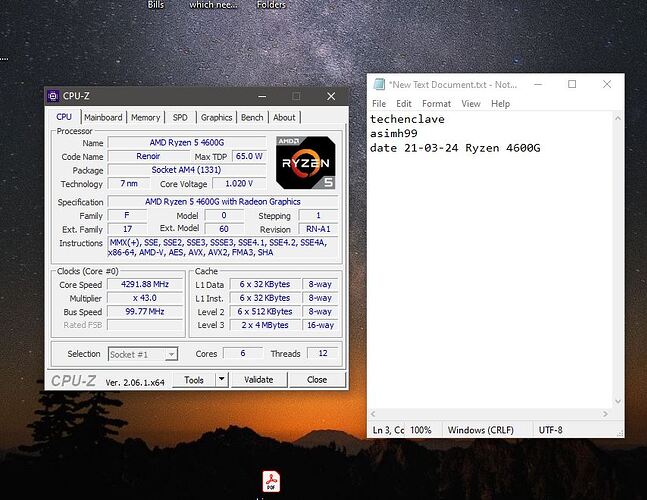647x500 pixels.
Task: Open the PDF file icon on desktop
Action: pos(271,481)
